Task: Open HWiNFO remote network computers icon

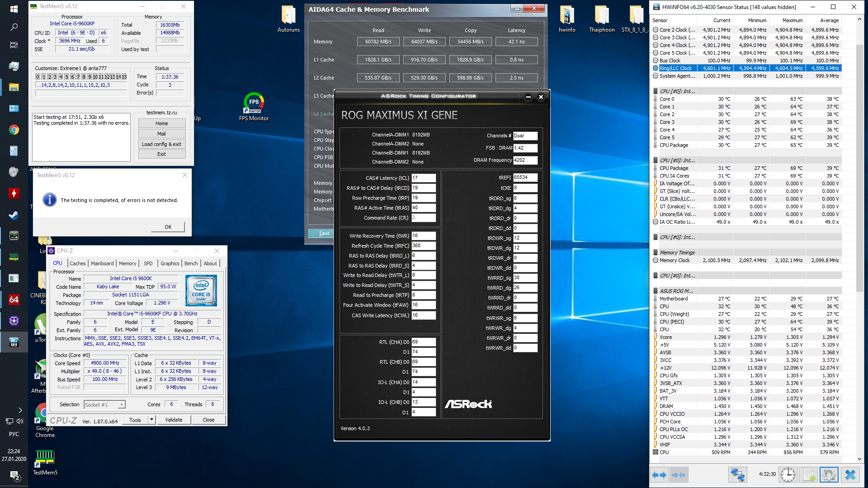Action: tap(737, 474)
